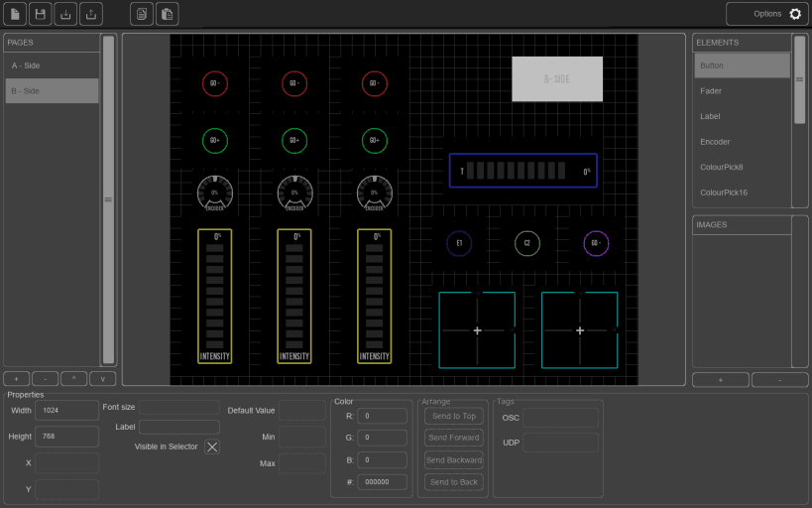Click the Export upload-arrow icon
The height and width of the screenshot is (508, 812).
[x=91, y=14]
